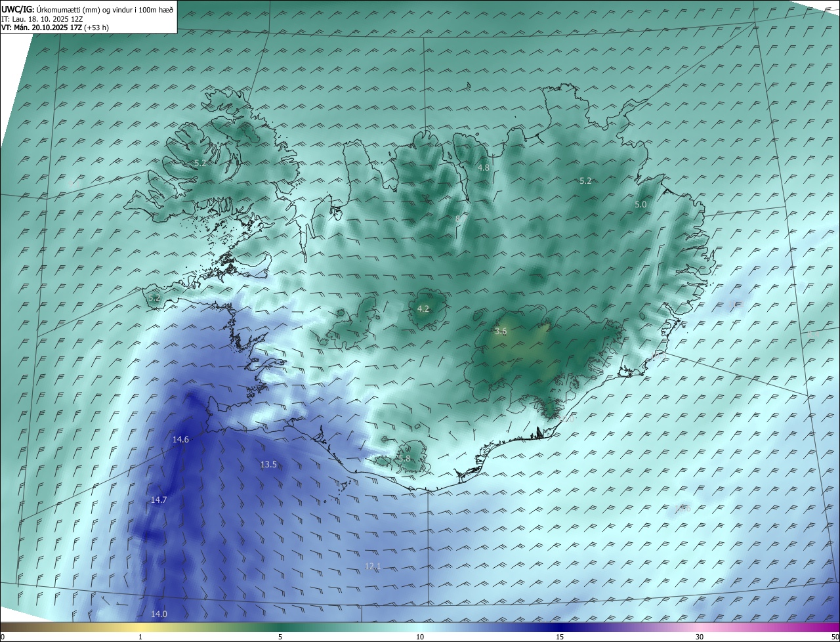The width and height of the screenshot is (840, 642).
Task: Click the 3.6 value on the Vatnajökull glacier
Action: pyautogui.click(x=501, y=332)
